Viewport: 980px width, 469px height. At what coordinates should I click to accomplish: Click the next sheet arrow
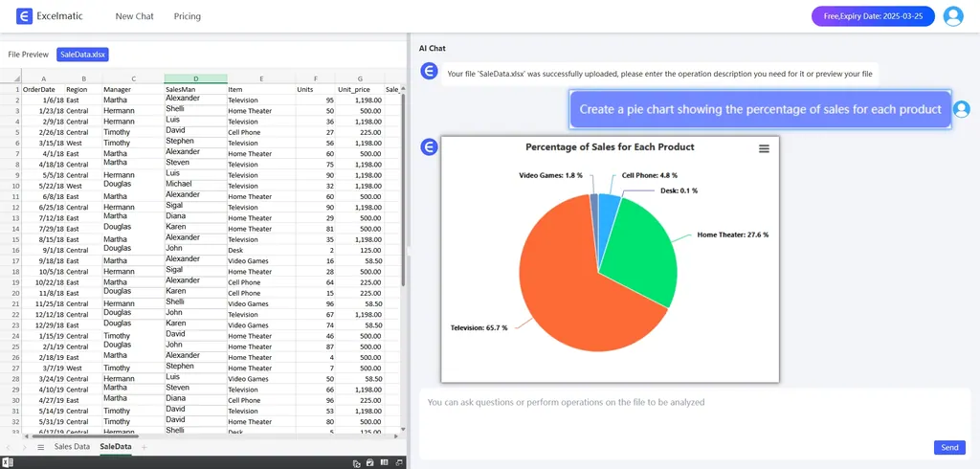pos(24,447)
